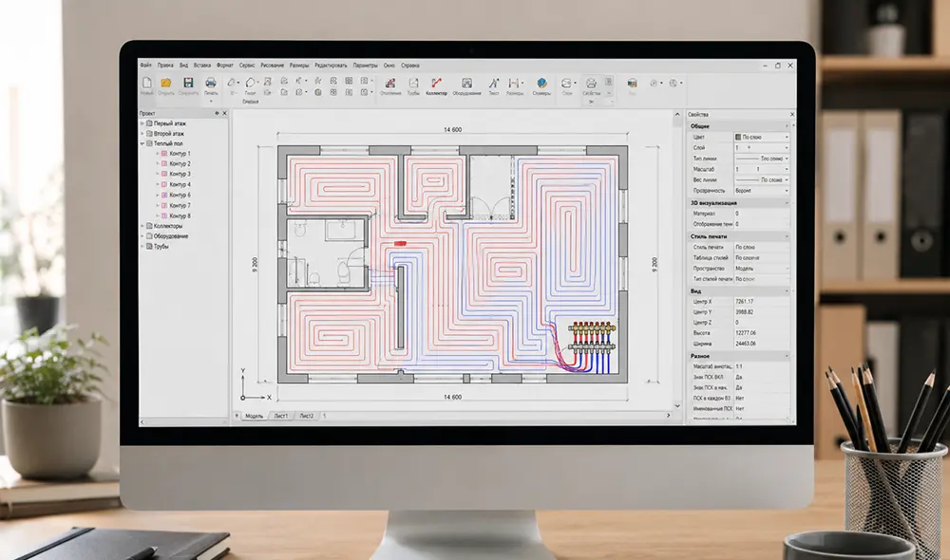Screen dimensions: 950x560
Task: Switch to the Лист1 sheet tab
Action: (280, 416)
